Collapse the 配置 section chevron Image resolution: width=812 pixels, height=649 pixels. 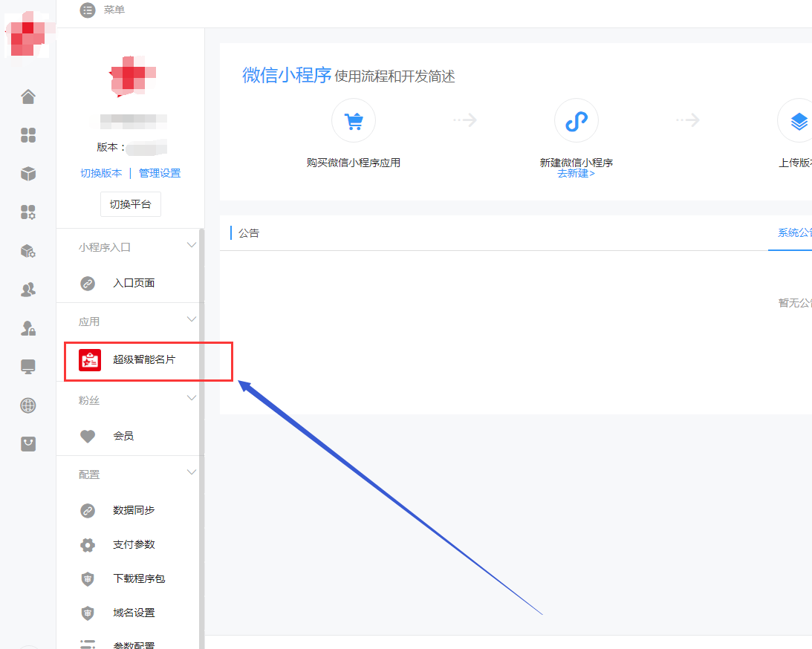coord(192,472)
